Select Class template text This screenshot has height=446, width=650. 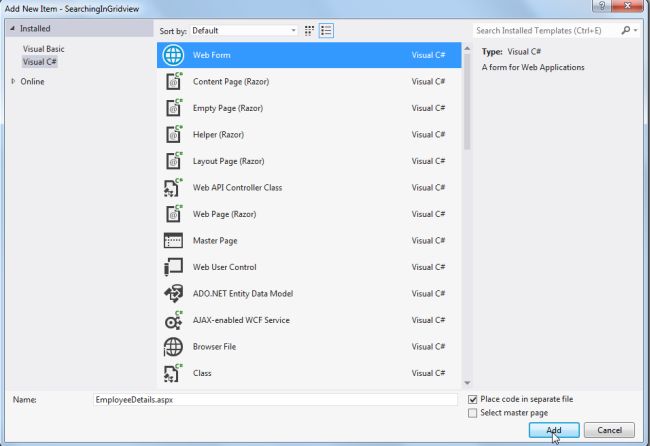tap(202, 373)
